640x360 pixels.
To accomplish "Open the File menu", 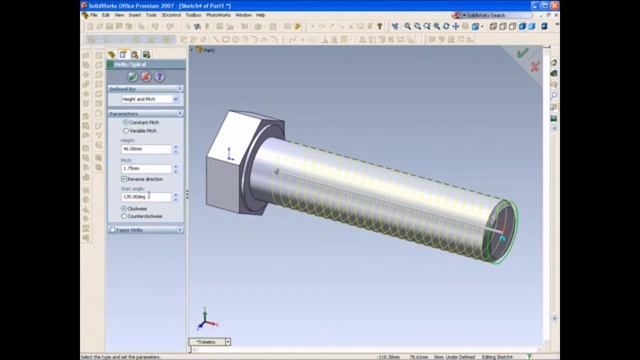I will (x=93, y=15).
